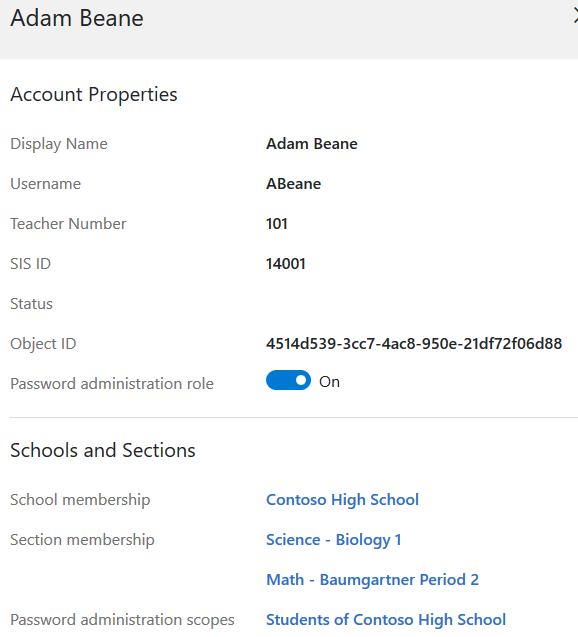Select the Display Name value Adam Beane
The image size is (578, 637).
(312, 144)
